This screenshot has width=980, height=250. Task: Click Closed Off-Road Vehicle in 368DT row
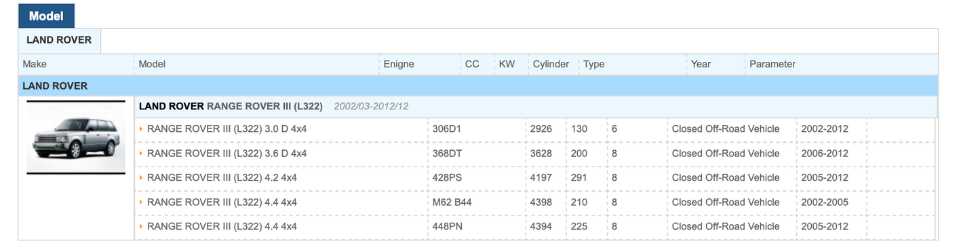[x=726, y=154]
